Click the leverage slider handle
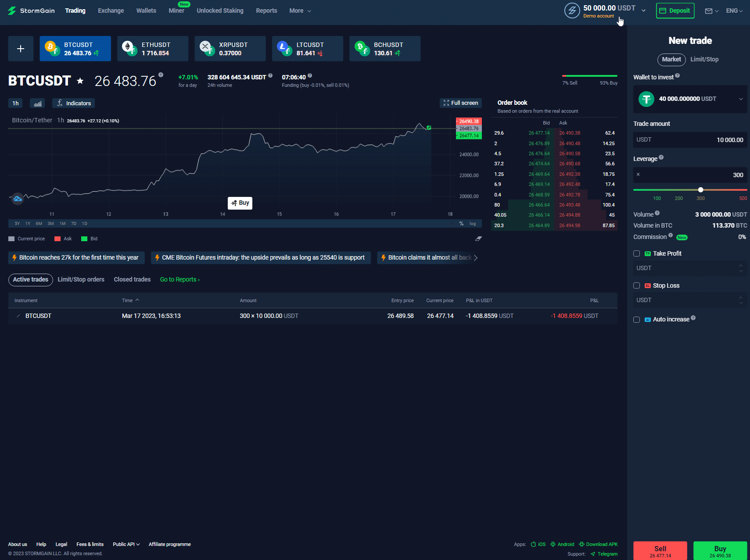The height and width of the screenshot is (560, 750). [x=701, y=190]
